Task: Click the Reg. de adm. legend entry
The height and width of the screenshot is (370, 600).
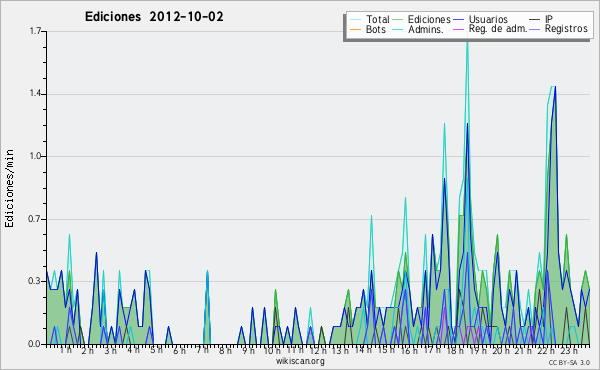Action: (490, 29)
